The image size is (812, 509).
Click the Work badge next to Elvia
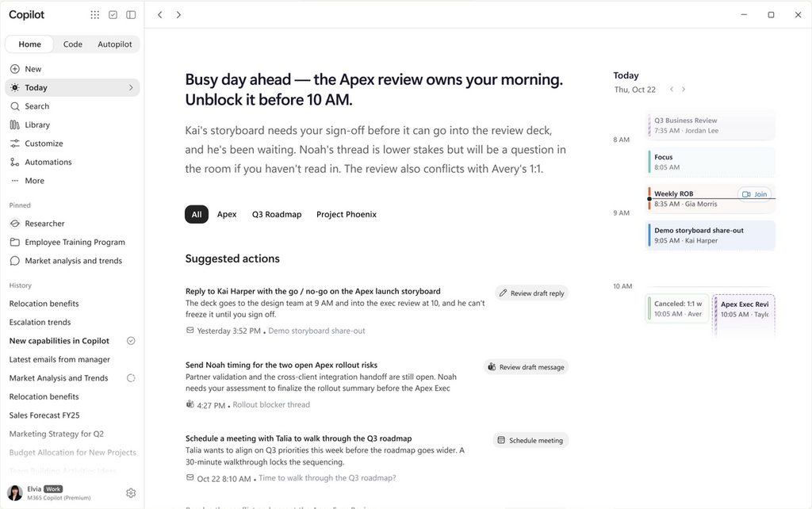[x=53, y=489]
